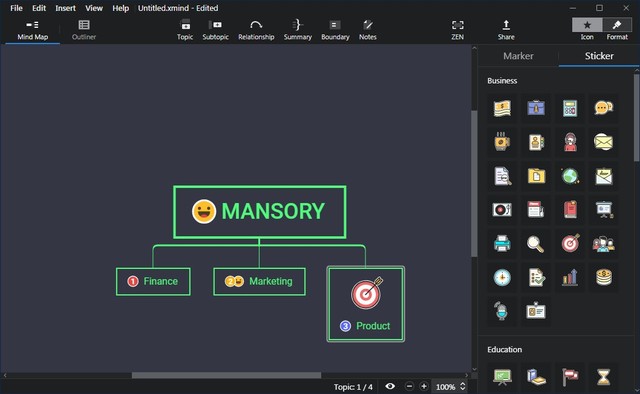
Task: Add the yellow envelope sticker
Action: coord(604,142)
